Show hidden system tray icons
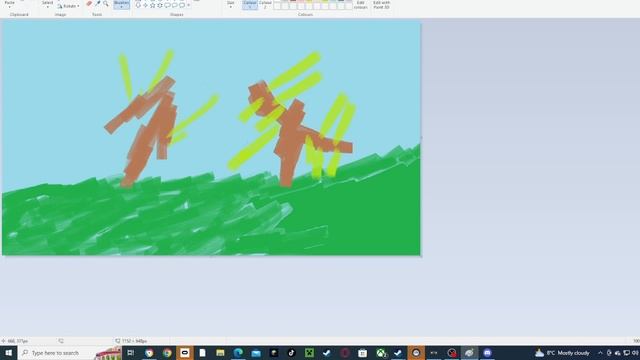 600,353
